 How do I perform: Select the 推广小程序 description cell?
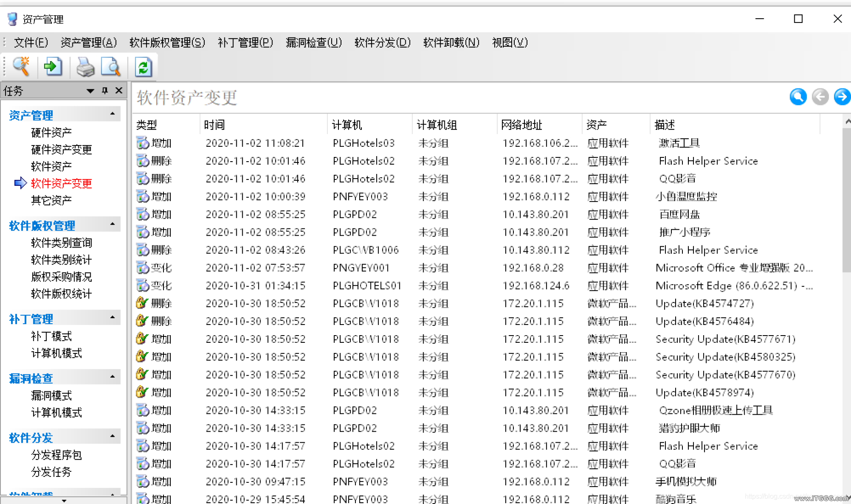[x=685, y=232]
